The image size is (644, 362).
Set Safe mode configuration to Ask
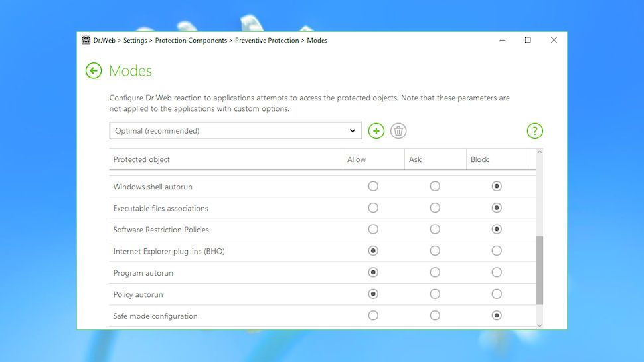(435, 316)
